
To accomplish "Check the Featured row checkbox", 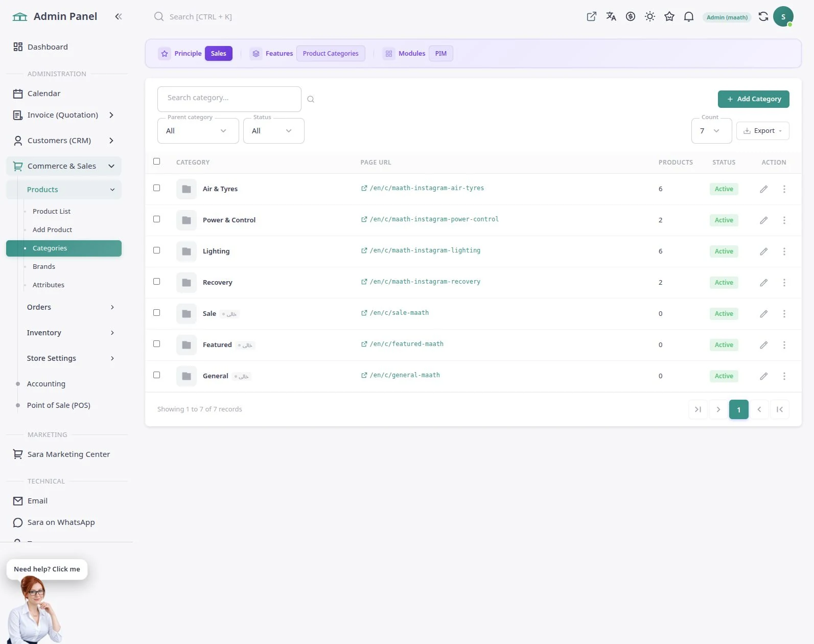I will [156, 344].
